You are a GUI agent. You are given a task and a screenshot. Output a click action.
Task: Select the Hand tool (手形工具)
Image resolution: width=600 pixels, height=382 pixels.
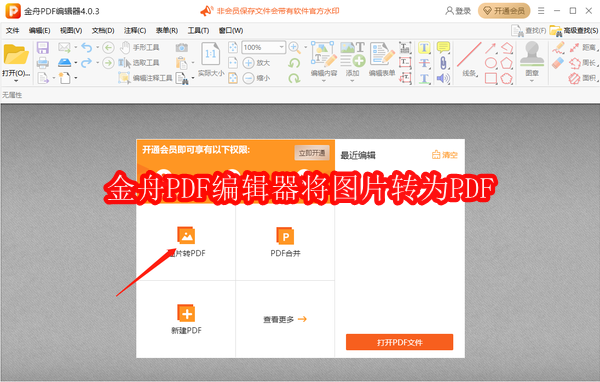coord(140,47)
